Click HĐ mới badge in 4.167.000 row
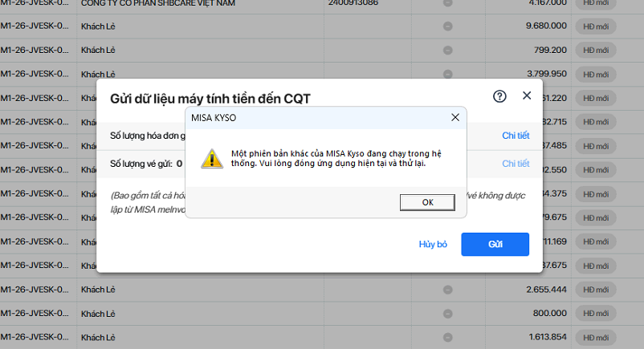644x349 pixels. click(x=595, y=3)
